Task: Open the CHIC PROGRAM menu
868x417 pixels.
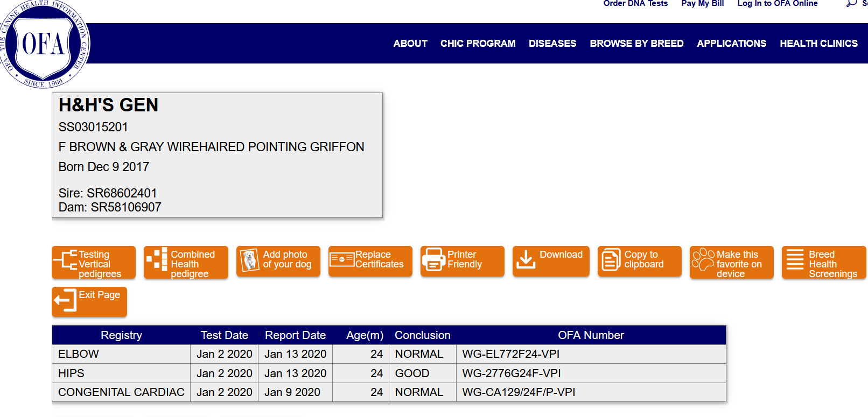Action: point(478,44)
